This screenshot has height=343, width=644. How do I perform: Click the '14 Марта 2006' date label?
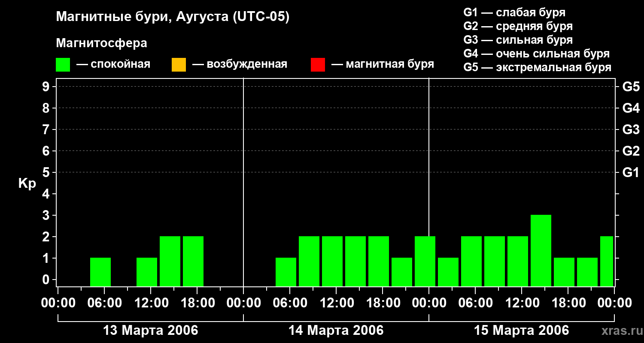pos(336,331)
